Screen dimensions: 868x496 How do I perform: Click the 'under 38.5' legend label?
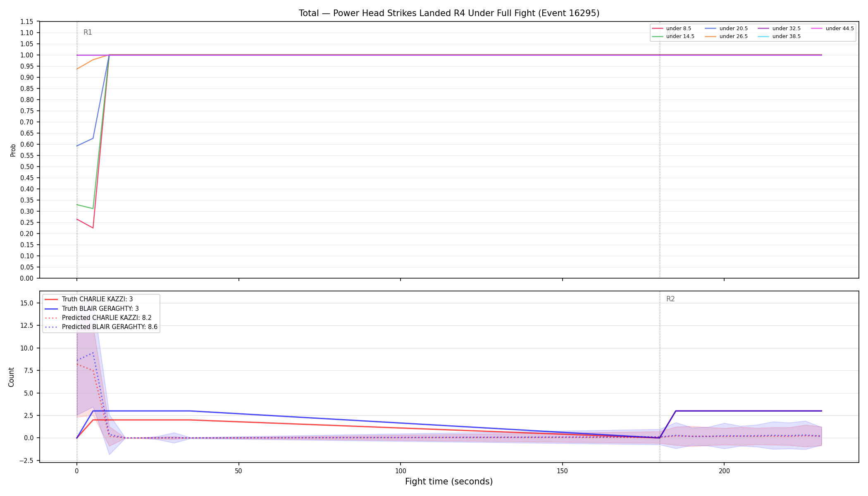click(x=787, y=36)
